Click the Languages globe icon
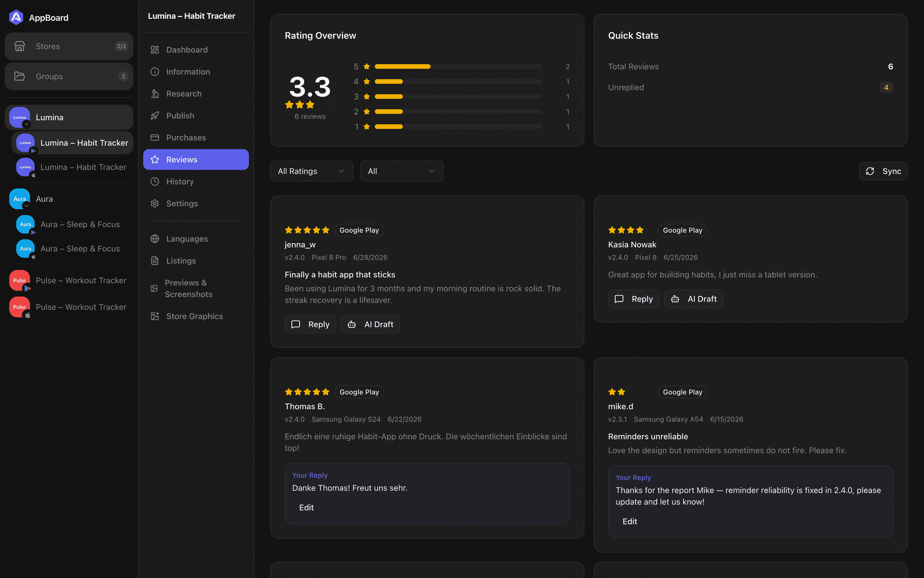Screen dimensions: 924x578 pyautogui.click(x=155, y=238)
